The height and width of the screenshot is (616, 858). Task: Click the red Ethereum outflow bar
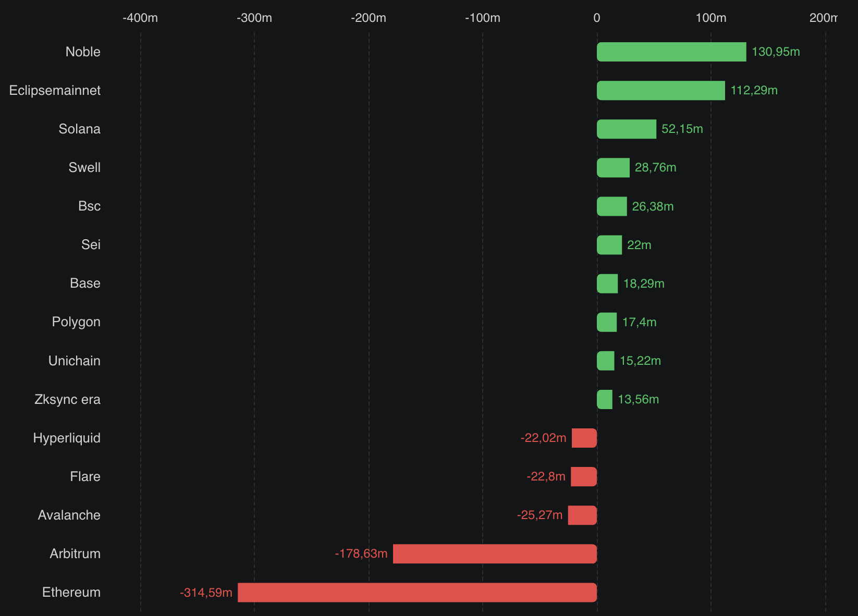[x=417, y=593]
